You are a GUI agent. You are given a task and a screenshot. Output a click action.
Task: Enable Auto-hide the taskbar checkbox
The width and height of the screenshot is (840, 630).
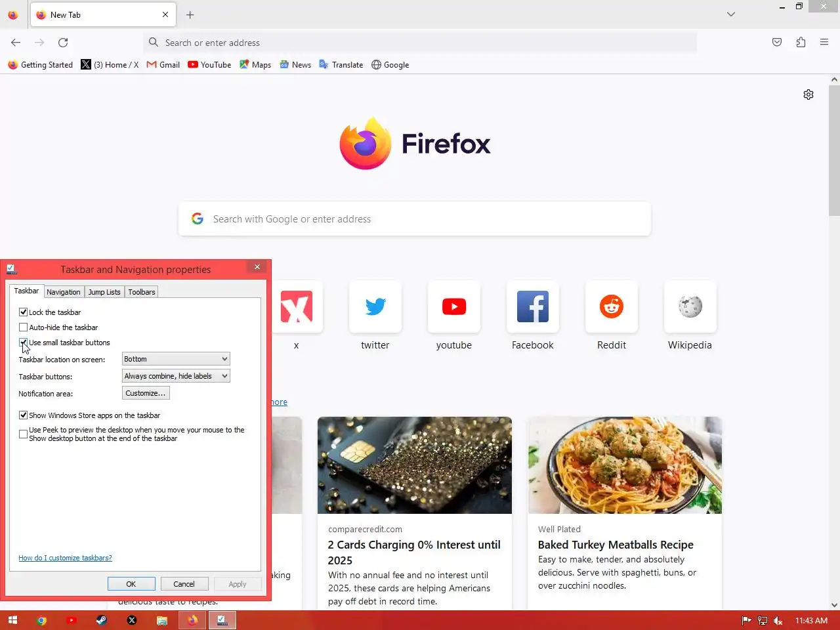click(x=24, y=327)
